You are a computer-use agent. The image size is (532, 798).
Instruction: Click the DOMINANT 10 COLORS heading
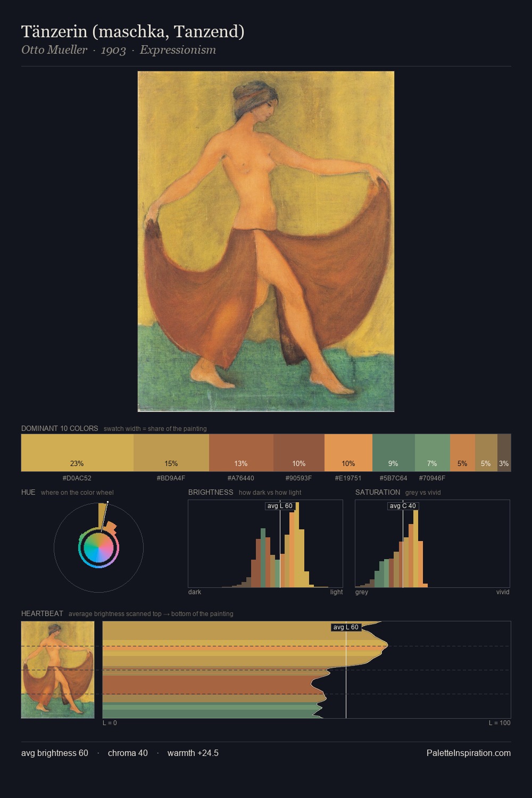tap(60, 428)
